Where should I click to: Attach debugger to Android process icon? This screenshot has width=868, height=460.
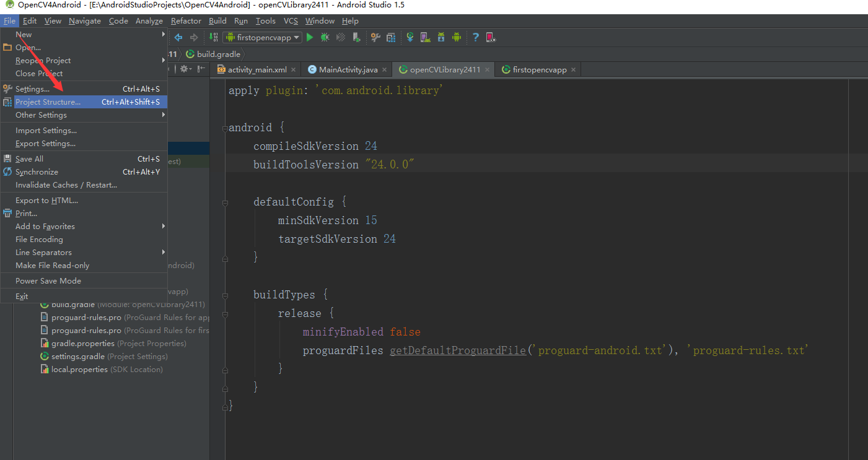click(356, 37)
